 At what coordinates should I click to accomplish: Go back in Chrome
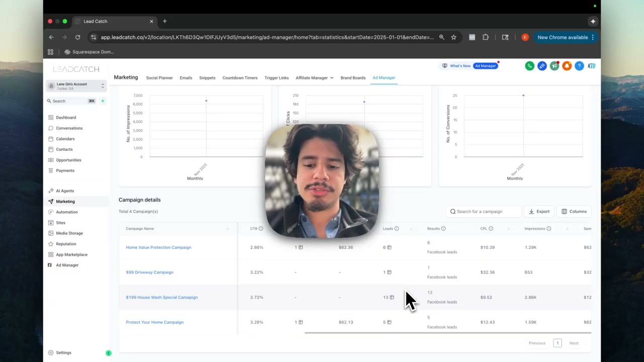tap(51, 37)
